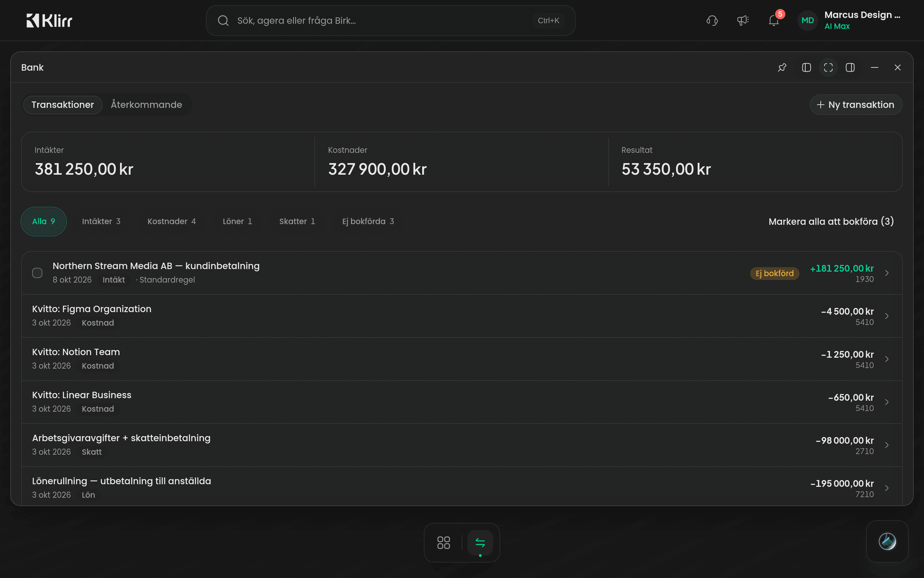Click the -195 000,00 kr amount
Image resolution: width=924 pixels, height=578 pixels.
tap(842, 484)
